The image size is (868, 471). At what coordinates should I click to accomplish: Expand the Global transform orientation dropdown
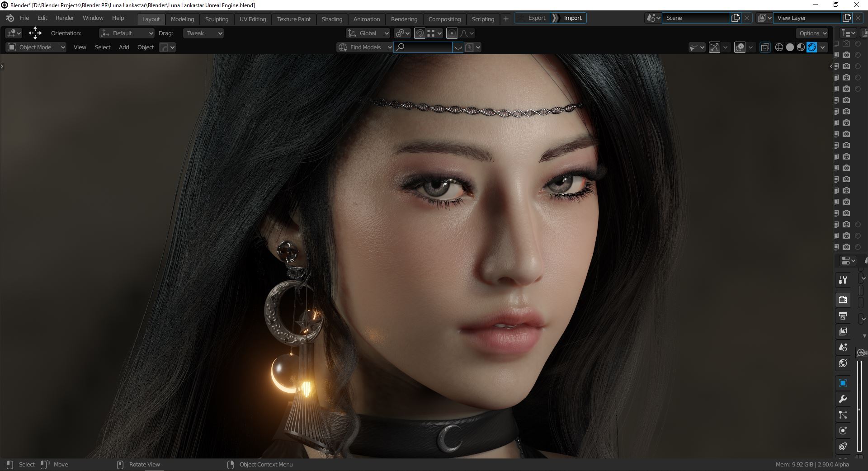pyautogui.click(x=368, y=33)
